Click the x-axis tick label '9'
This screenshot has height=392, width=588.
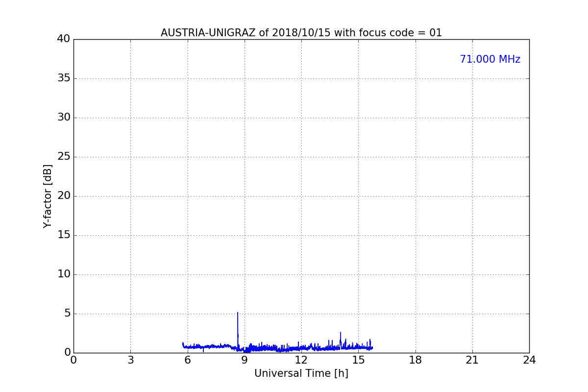pyautogui.click(x=245, y=360)
